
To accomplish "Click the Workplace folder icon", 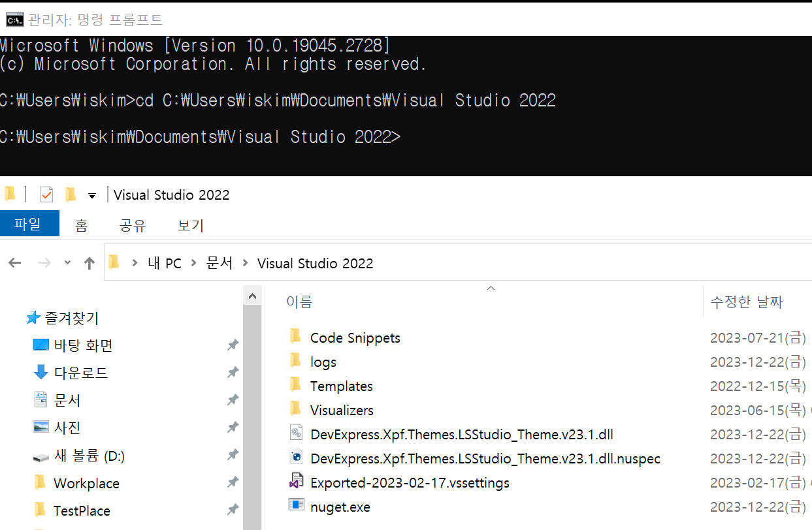I will [41, 482].
